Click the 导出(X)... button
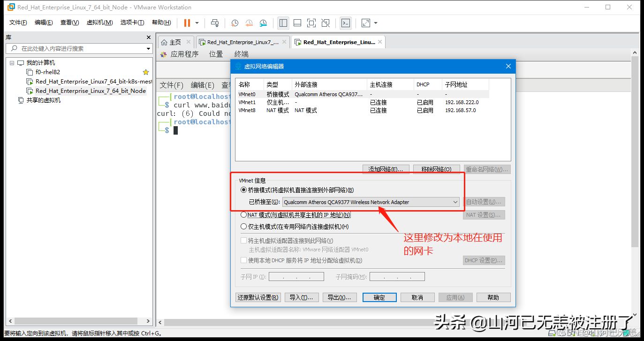Viewport: 644px width, 341px height. click(x=340, y=297)
